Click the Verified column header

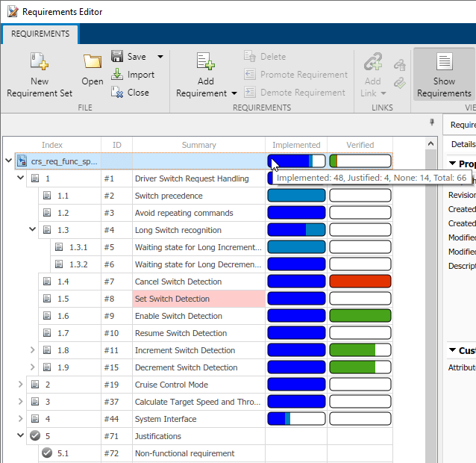point(360,145)
